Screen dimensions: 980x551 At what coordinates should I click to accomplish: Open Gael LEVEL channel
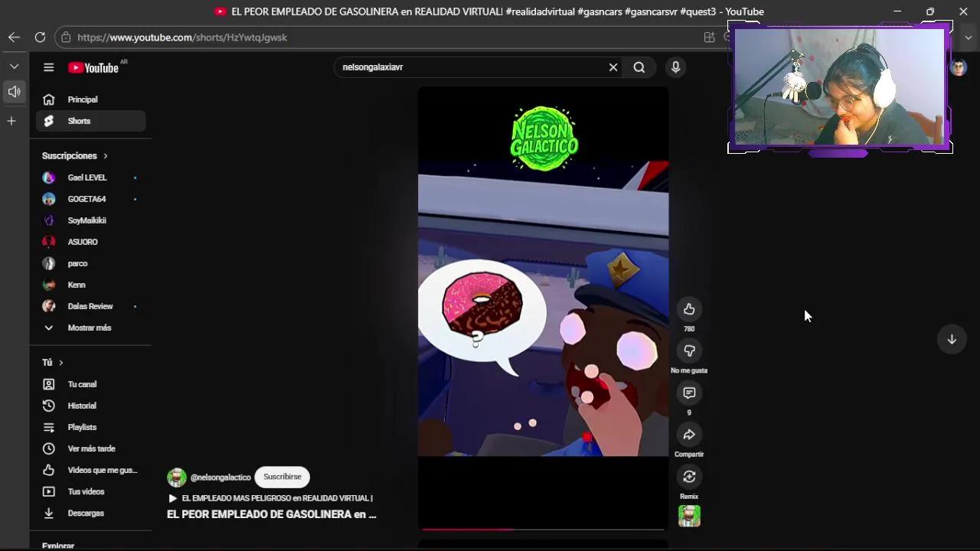tap(90, 178)
